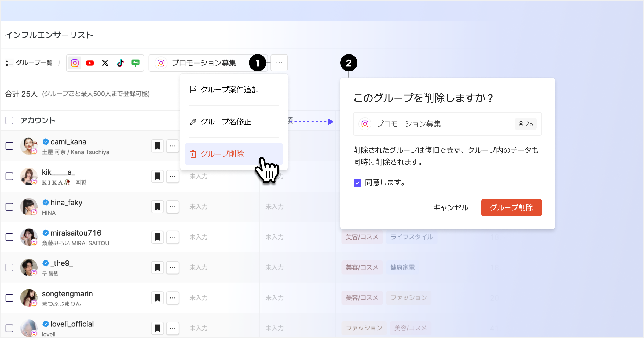Click bookmark icon for hina_faky

click(x=158, y=207)
